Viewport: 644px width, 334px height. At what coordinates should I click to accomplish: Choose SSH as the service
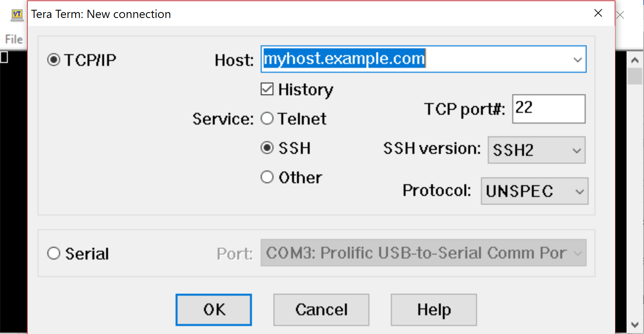(267, 148)
